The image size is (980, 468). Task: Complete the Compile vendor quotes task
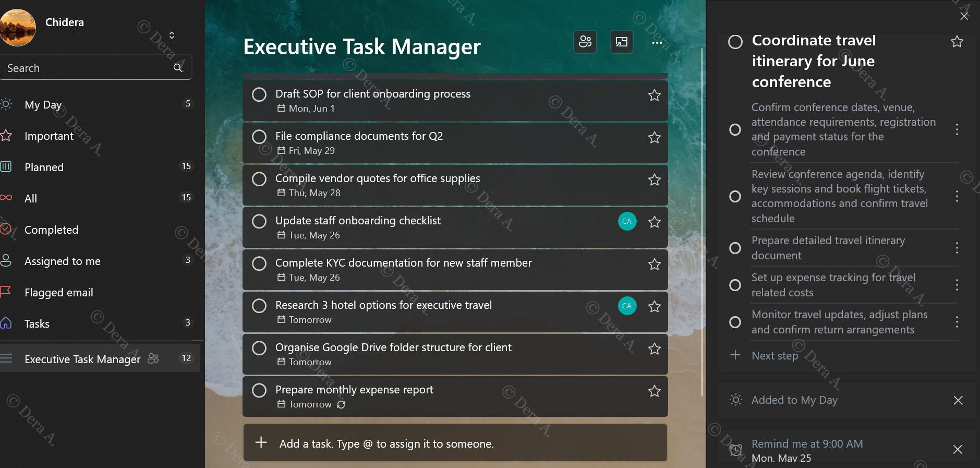pos(259,179)
